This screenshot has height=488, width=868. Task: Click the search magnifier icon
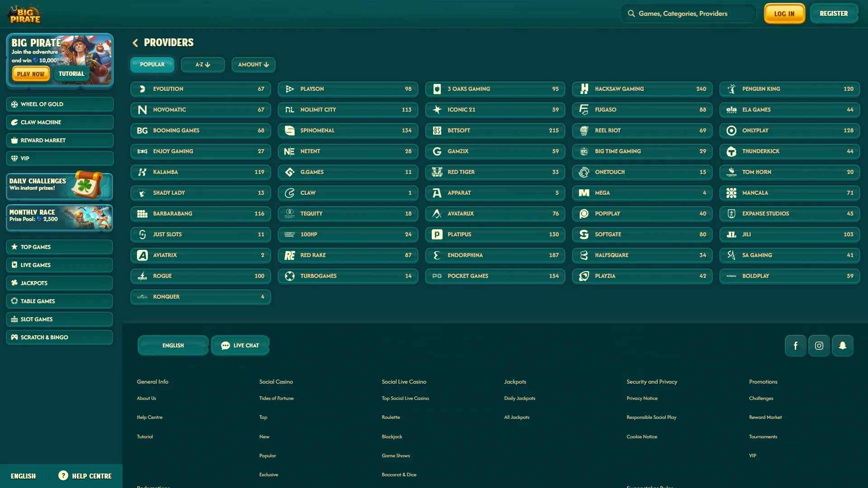coord(631,14)
